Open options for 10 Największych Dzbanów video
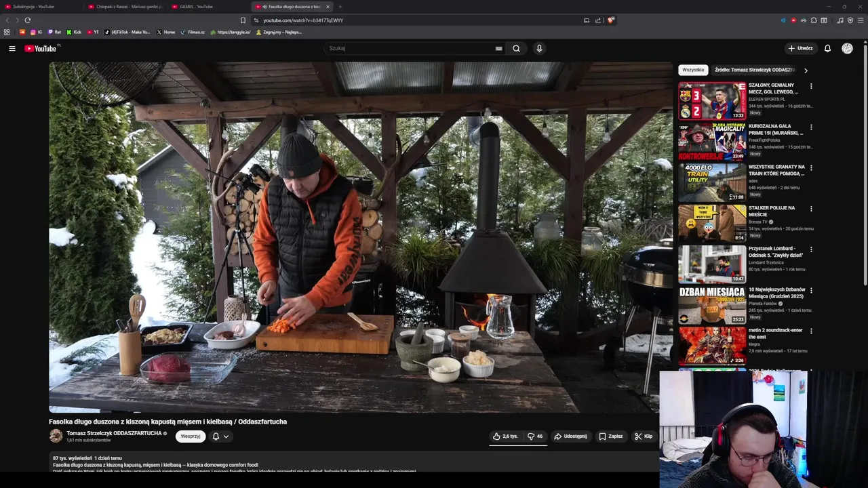The image size is (868, 488). (811, 290)
